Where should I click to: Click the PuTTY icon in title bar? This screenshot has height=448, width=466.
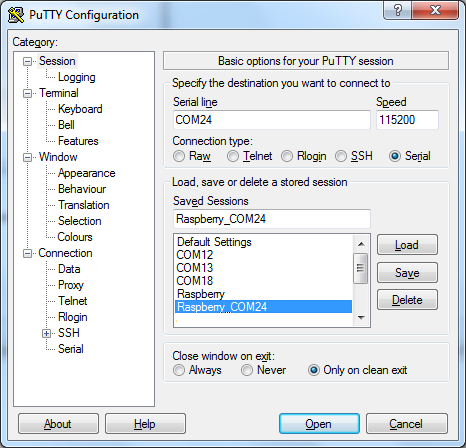16,15
